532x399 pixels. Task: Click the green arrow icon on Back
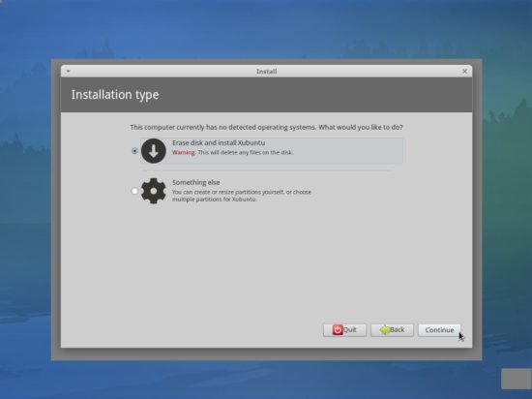point(385,329)
